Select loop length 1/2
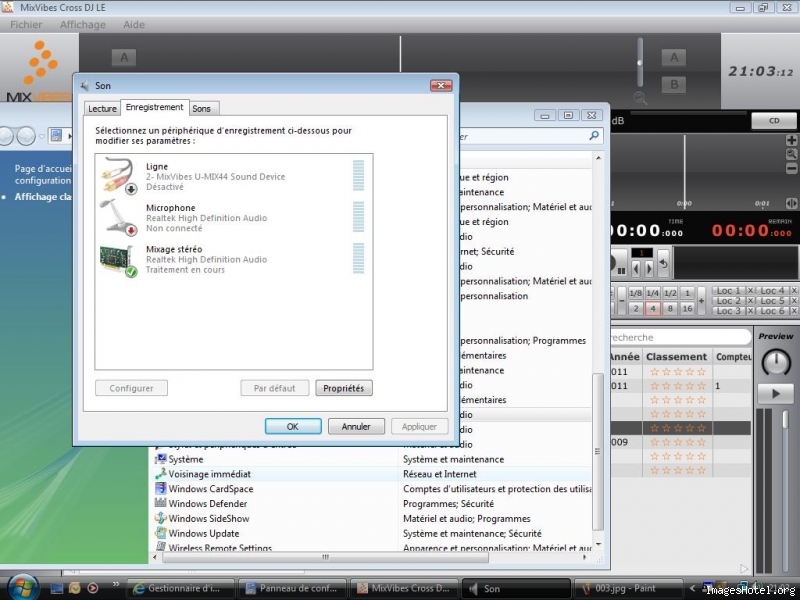Viewport: 800px width, 600px height. coord(670,293)
